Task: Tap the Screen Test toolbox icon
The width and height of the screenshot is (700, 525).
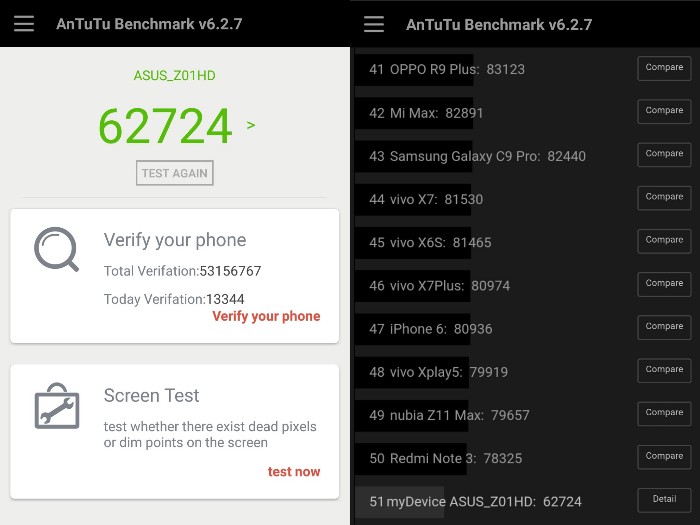Action: pos(57,406)
